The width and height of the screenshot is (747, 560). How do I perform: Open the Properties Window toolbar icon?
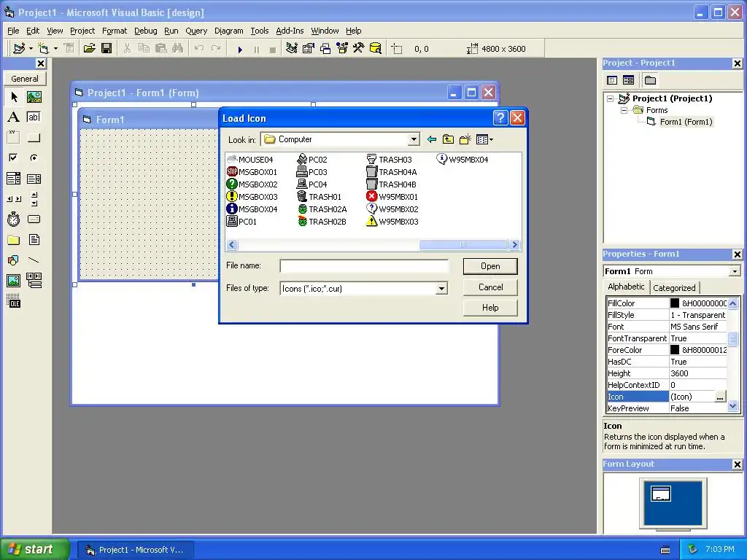pyautogui.click(x=309, y=49)
